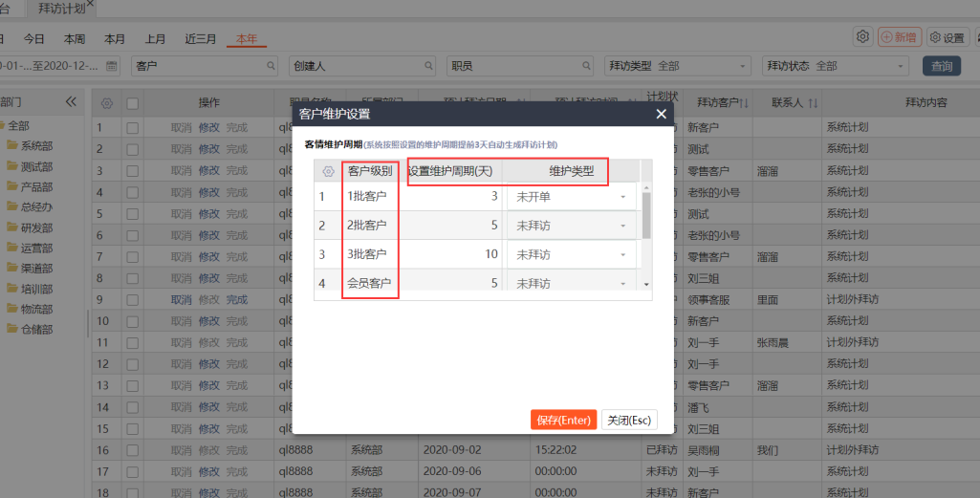Image resolution: width=980 pixels, height=498 pixels.
Task: Open the 维护类型 dropdown for 1批客户
Action: click(623, 197)
